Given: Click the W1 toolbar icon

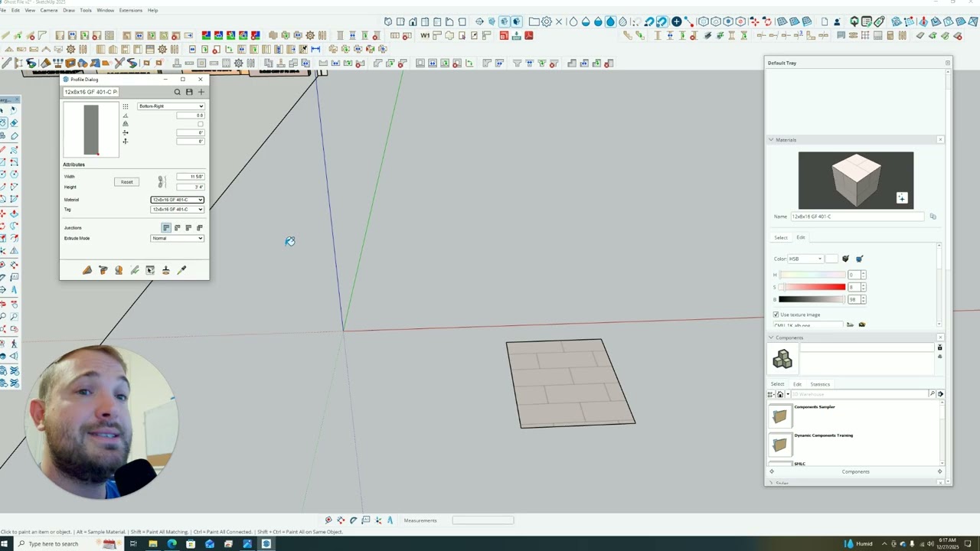Looking at the screenshot, I should [426, 36].
